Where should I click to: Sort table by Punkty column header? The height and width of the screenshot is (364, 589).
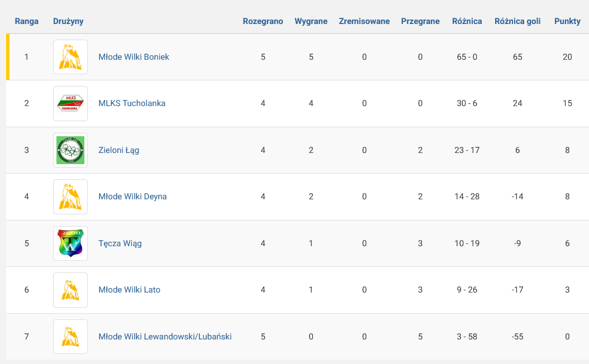567,21
